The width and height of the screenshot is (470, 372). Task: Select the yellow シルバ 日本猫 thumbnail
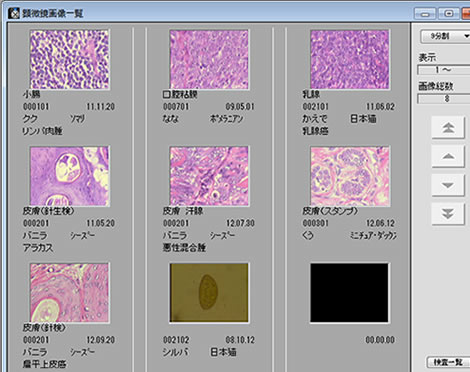pos(209,292)
